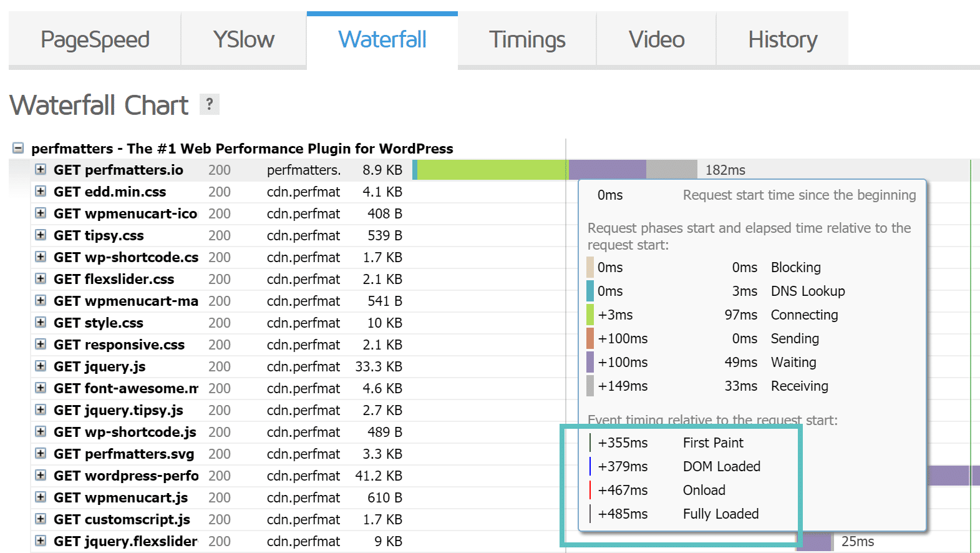Open the History tab
The width and height of the screenshot is (980, 553).
click(782, 39)
